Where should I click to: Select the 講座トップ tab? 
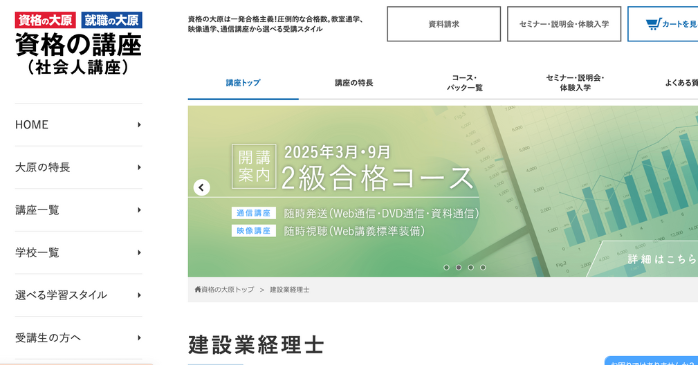(x=243, y=83)
